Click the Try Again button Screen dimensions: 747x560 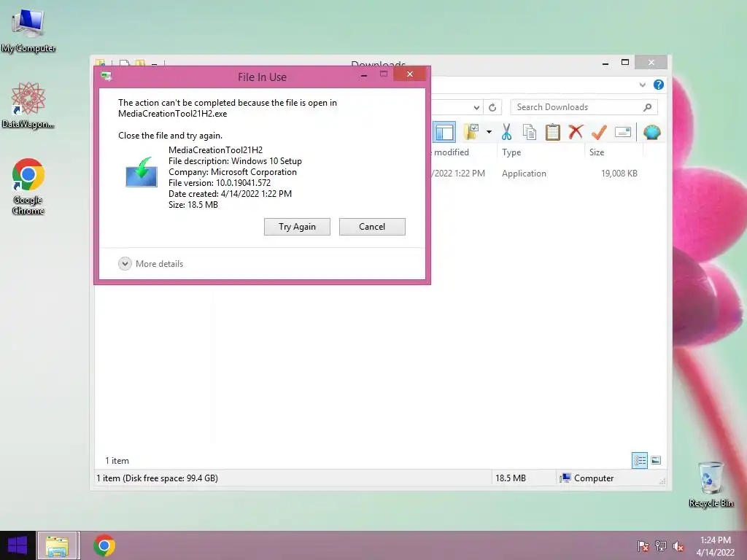coord(297,227)
